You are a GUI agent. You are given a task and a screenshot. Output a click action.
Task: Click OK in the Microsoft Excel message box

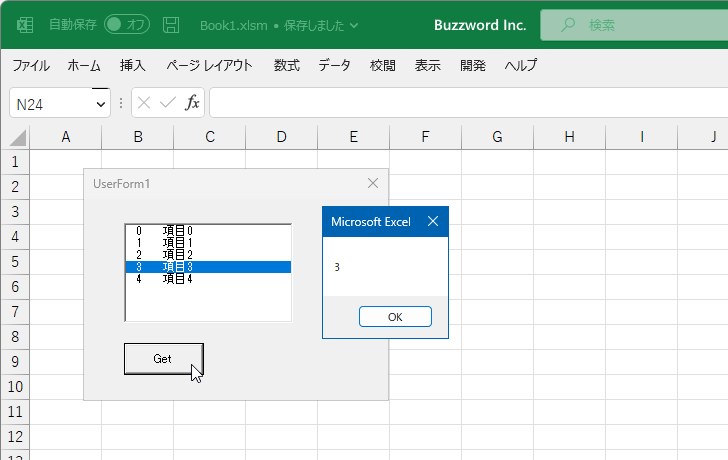tap(395, 317)
